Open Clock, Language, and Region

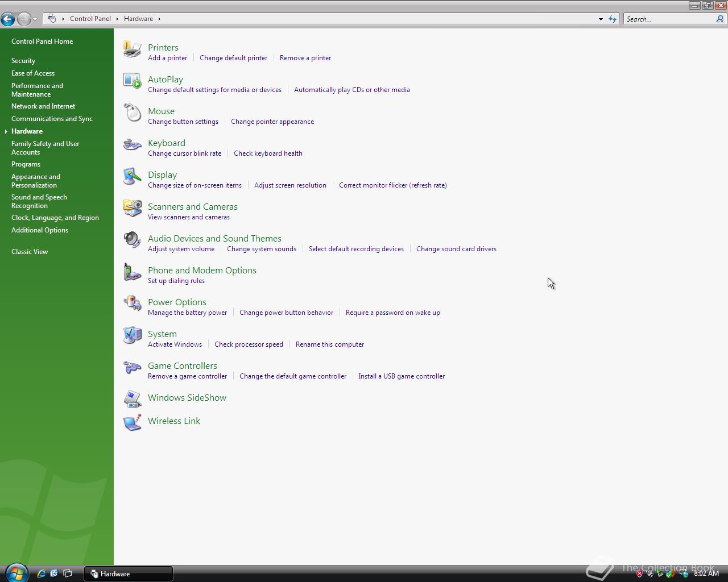pyautogui.click(x=55, y=218)
